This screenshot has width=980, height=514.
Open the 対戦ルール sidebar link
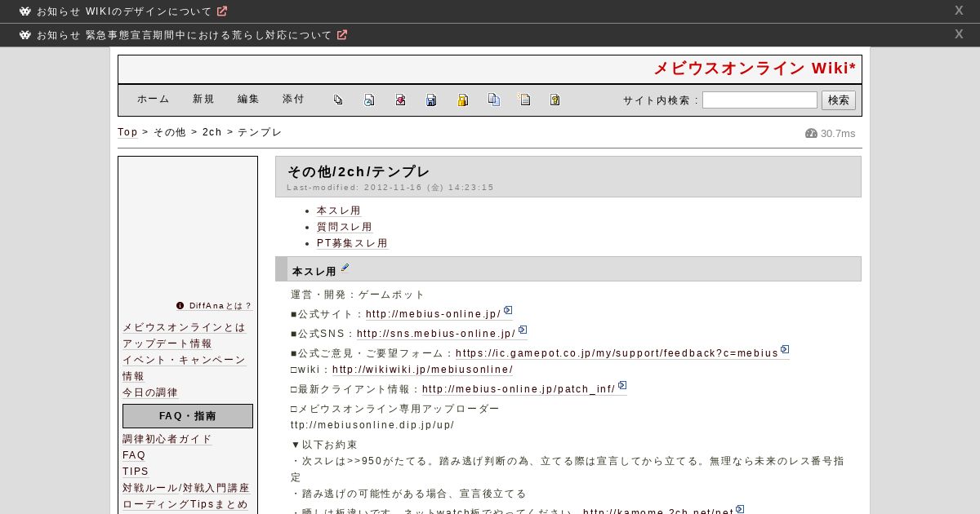[150, 488]
